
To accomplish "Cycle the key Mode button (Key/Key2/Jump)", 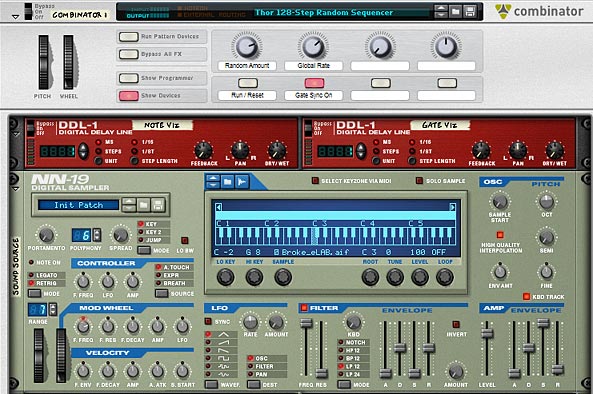I will 143,250.
